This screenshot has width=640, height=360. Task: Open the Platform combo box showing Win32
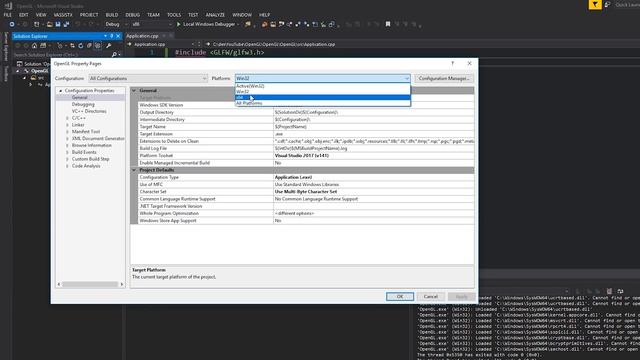(322, 78)
